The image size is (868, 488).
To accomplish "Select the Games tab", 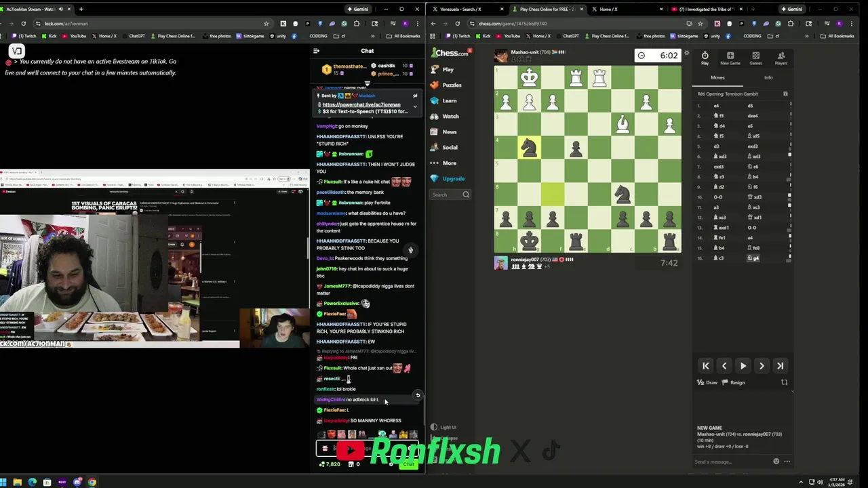I will click(x=755, y=58).
